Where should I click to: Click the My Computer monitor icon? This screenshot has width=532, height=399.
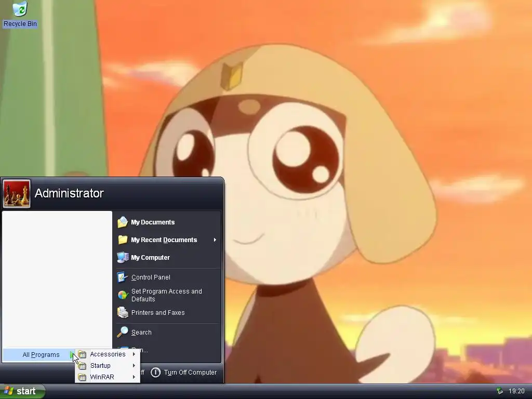[123, 258]
